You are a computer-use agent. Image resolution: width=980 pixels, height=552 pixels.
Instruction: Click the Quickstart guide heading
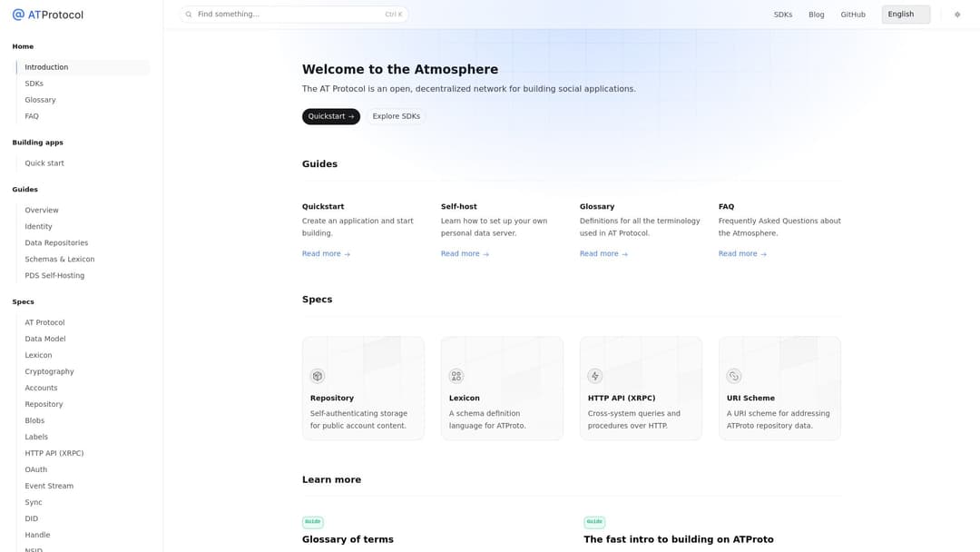click(x=323, y=206)
